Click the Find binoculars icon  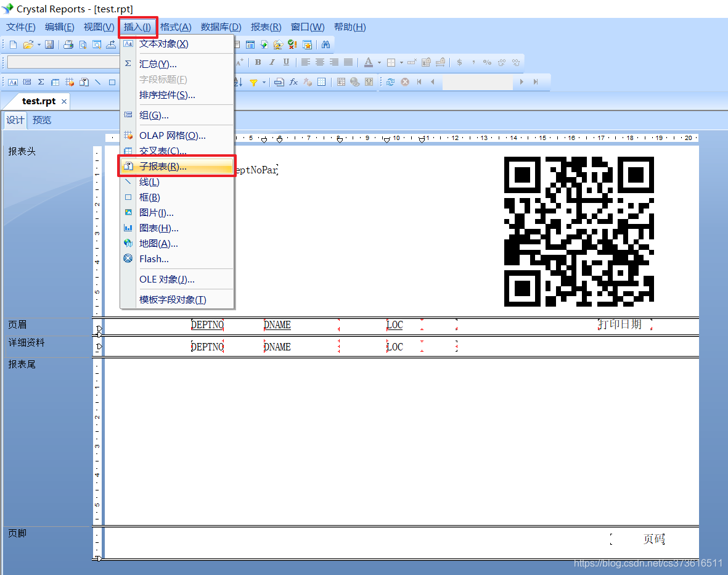pos(326,44)
